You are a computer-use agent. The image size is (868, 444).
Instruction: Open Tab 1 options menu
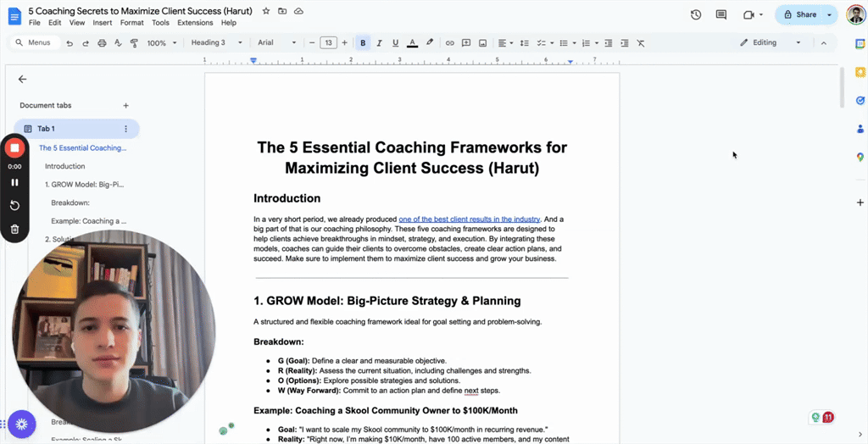point(125,129)
